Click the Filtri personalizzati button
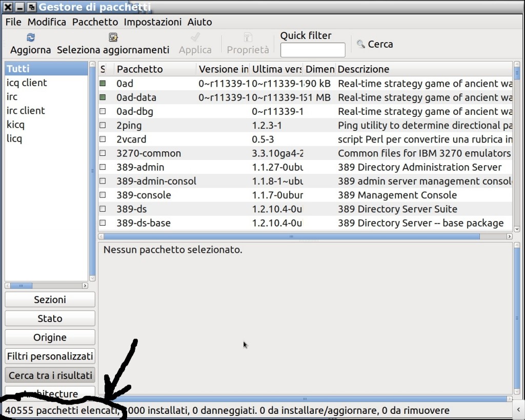This screenshot has width=525, height=420. pos(50,356)
